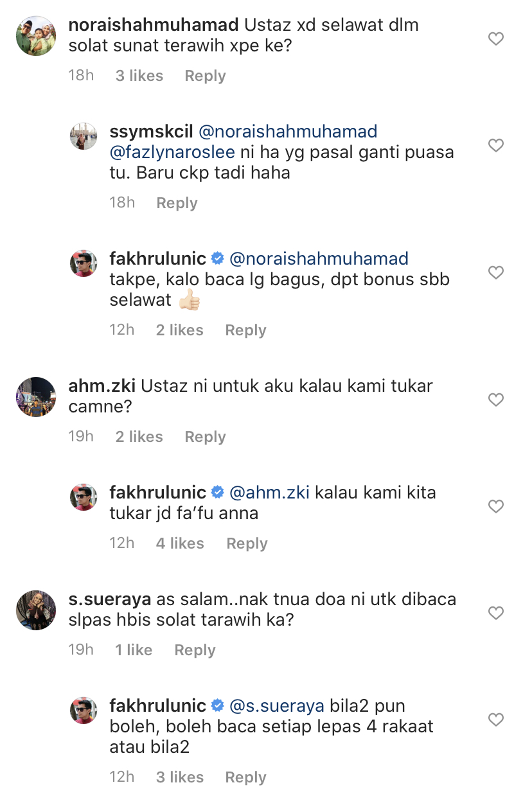Like fakhrulunic's reply to ahm.zki
Viewport: 532px width, 803px height.
point(495,507)
